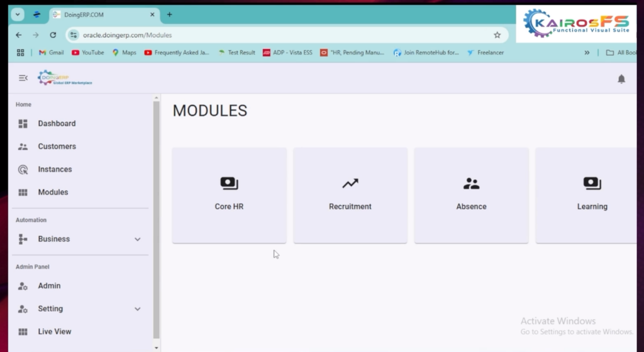Open the Core HR module card
644x352 pixels.
point(229,195)
